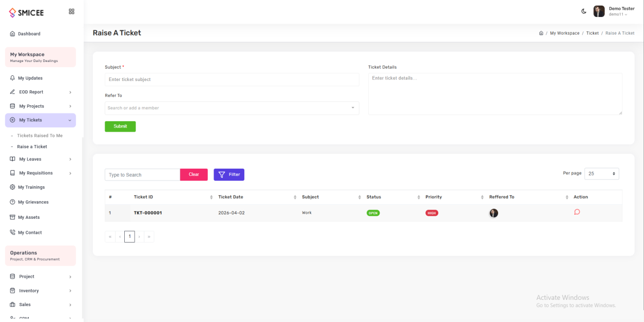This screenshot has height=322, width=644.
Task: Go to Ticket breadcrumb link
Action: [592, 33]
